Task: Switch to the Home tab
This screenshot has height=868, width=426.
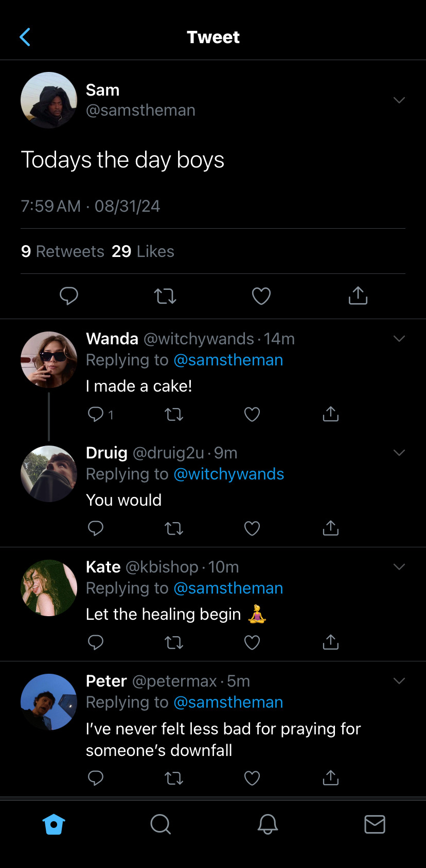Action: (x=54, y=824)
